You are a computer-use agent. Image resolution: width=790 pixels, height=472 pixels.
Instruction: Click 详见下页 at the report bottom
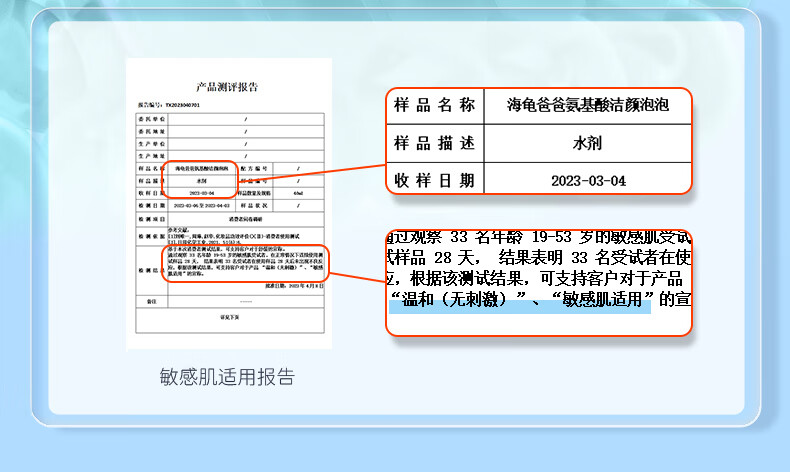tap(231, 316)
